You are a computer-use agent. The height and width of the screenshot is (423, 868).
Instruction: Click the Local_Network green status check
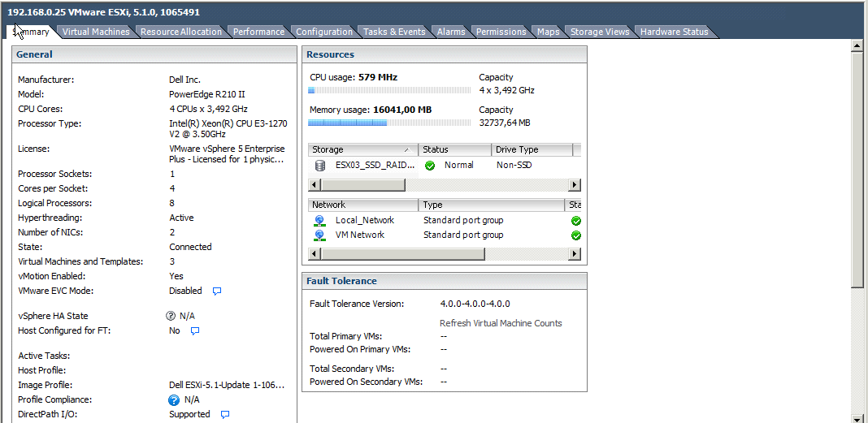point(575,221)
